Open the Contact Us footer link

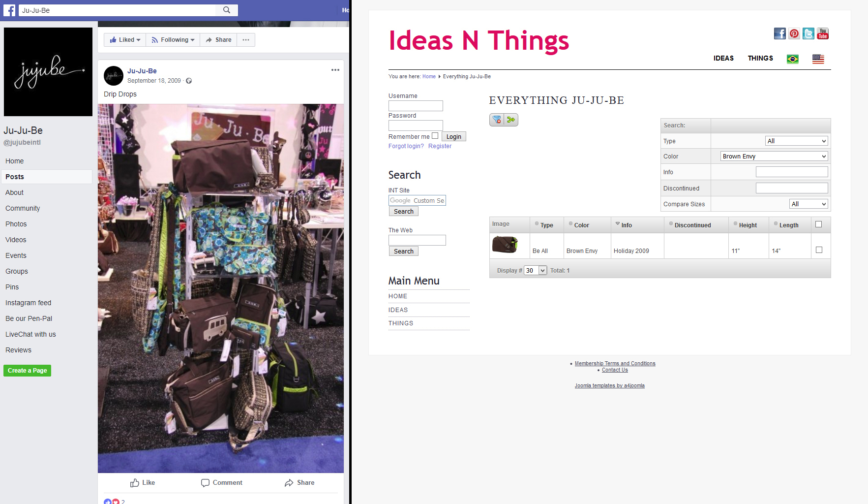tap(615, 370)
